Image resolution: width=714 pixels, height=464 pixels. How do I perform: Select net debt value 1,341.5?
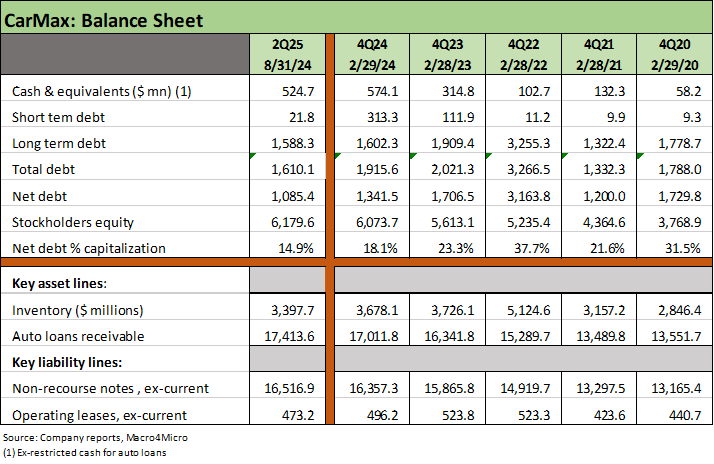[x=377, y=196]
